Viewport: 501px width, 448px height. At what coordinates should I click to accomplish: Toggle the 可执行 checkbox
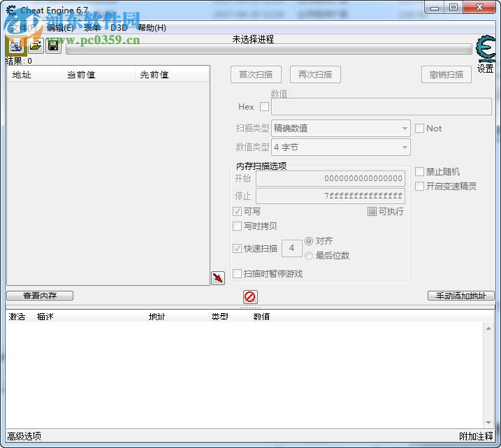[x=372, y=212]
